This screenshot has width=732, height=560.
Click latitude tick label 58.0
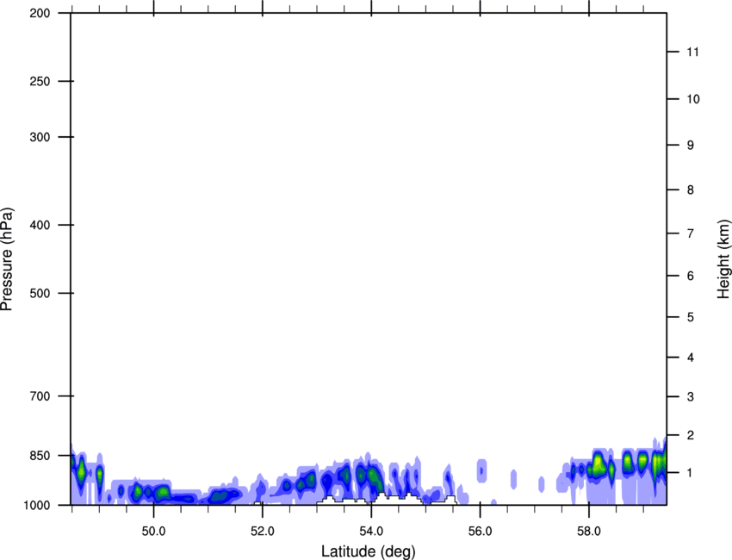pyautogui.click(x=589, y=531)
